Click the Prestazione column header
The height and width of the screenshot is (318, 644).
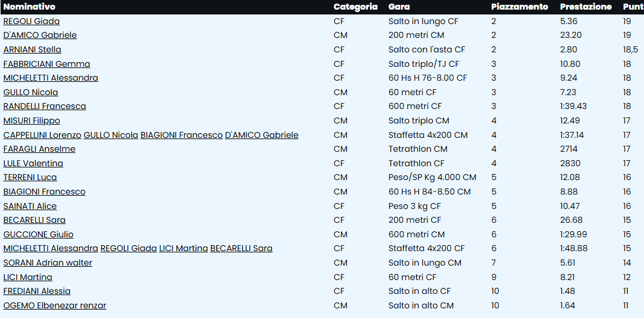click(586, 7)
